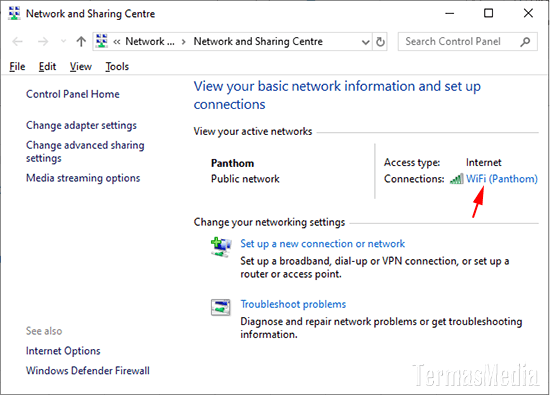Open Media streaming options
This screenshot has width=550, height=395.
coord(83,178)
